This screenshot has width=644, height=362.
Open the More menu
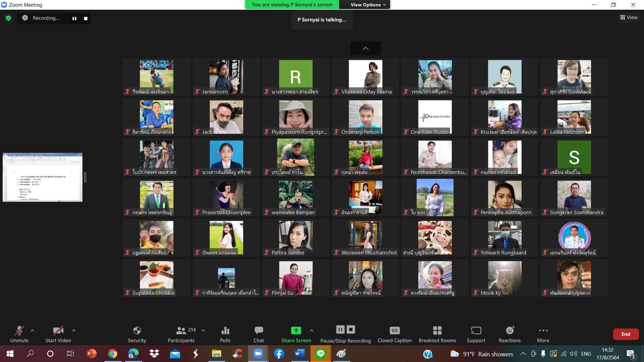click(543, 331)
